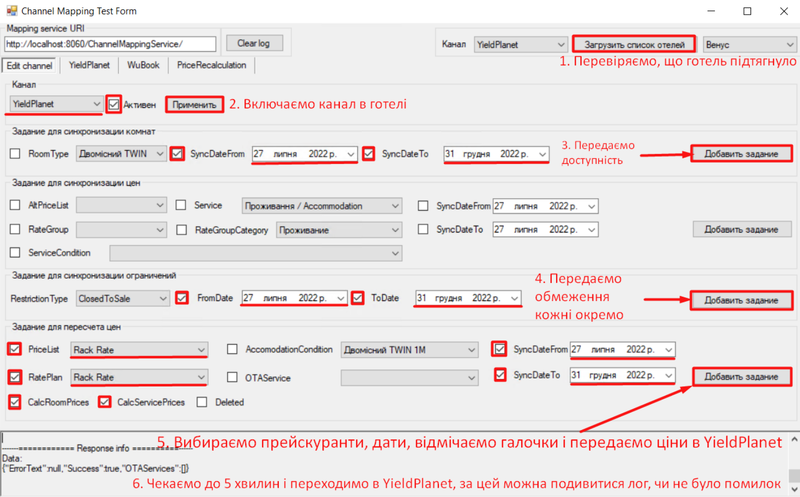Screen dimensions: 800x497
Task: Select the YieldPlanet tab
Action: 90,65
